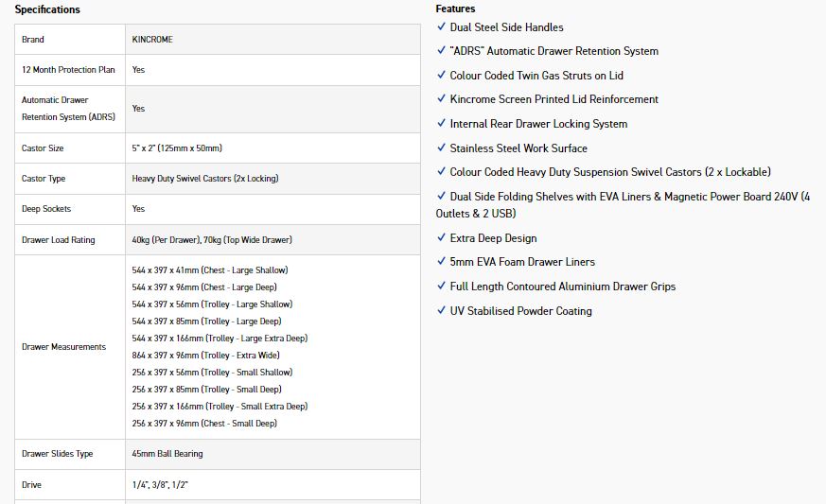Select the Heavy Duty Swivel Castors value
826x504 pixels.
click(x=204, y=179)
